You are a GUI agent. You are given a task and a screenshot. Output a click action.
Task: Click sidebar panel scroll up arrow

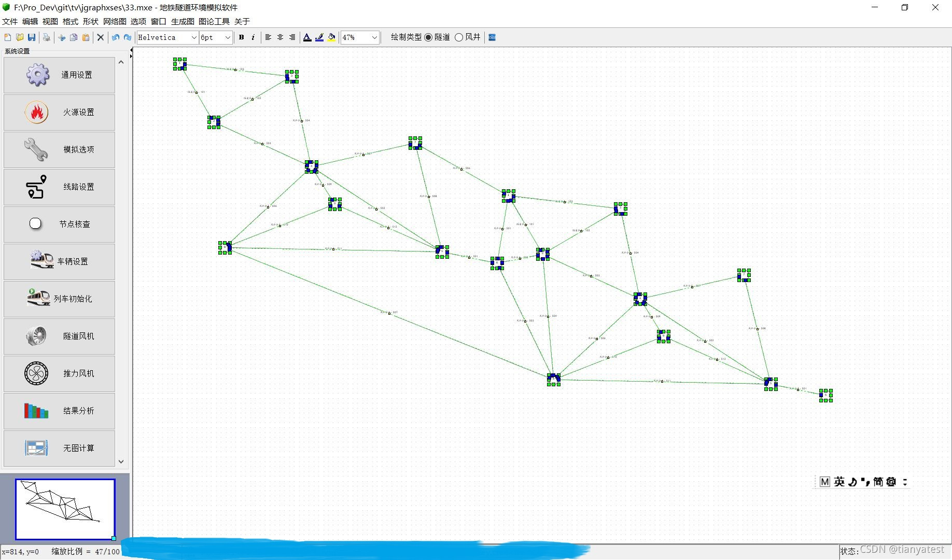(x=121, y=62)
